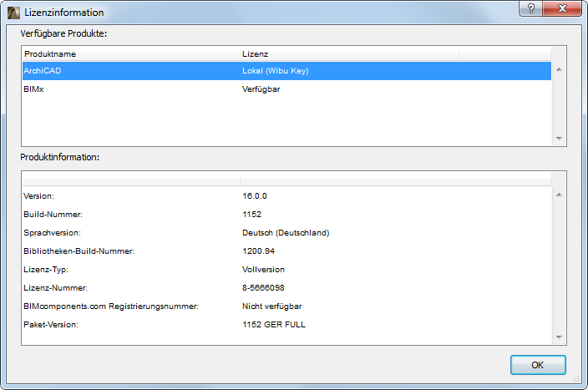Click the 'Lokal (Wibu Key)' license cell
Viewport: 588px width, 390px height.
click(276, 71)
